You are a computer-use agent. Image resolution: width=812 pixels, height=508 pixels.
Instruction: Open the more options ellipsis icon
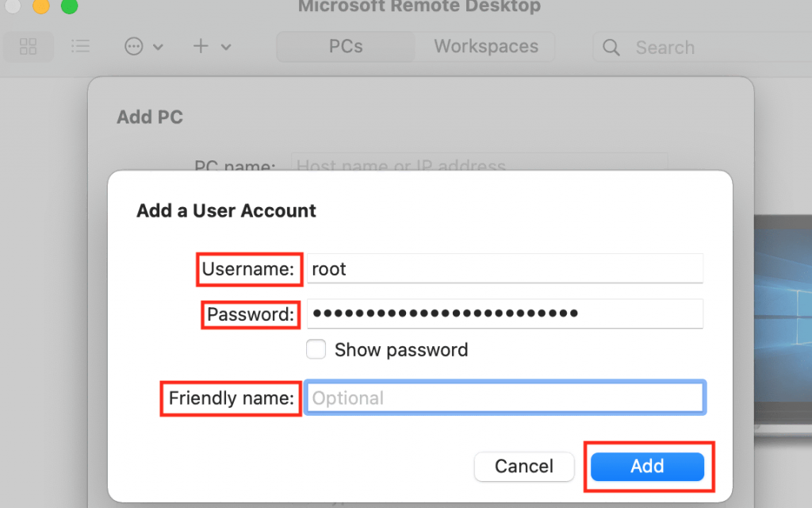[x=133, y=47]
